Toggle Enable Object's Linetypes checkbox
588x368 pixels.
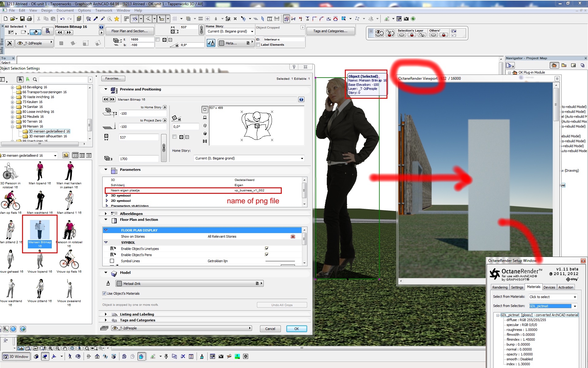click(x=266, y=249)
